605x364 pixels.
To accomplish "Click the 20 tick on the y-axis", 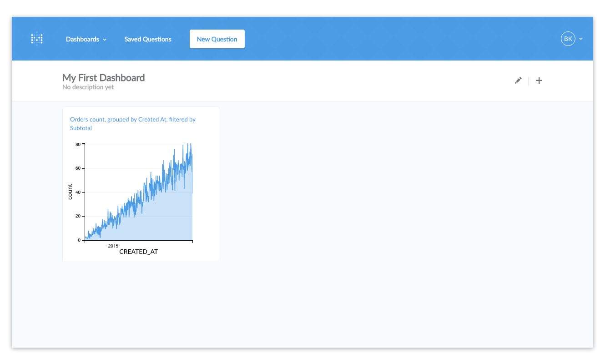I will click(x=78, y=216).
